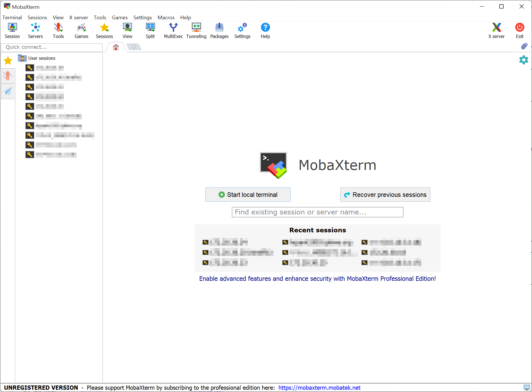Open the Session toolbar button
The image size is (532, 392).
(12, 31)
